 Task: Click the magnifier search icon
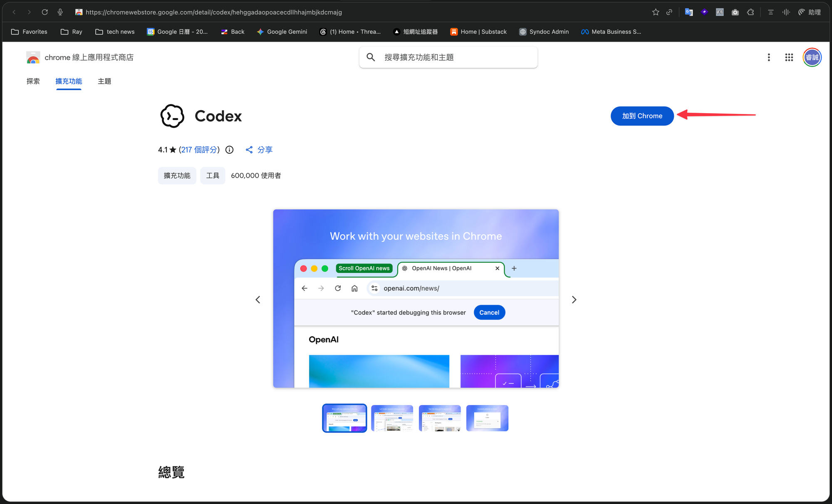(x=371, y=57)
